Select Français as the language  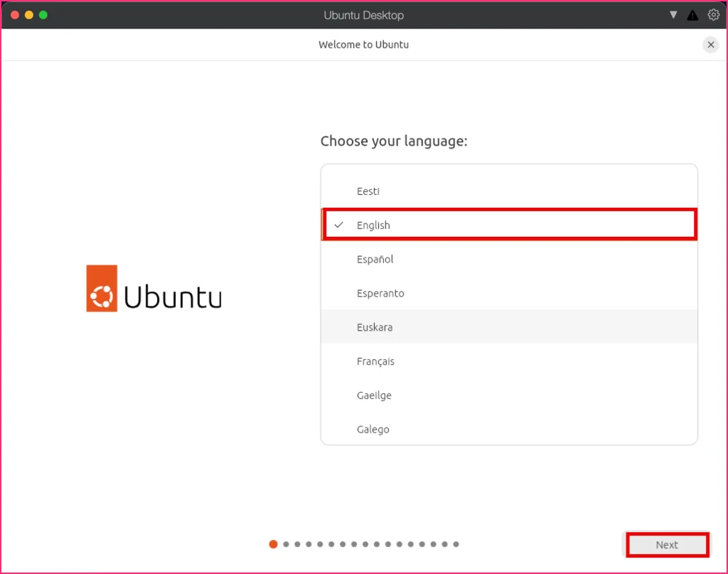coord(509,361)
